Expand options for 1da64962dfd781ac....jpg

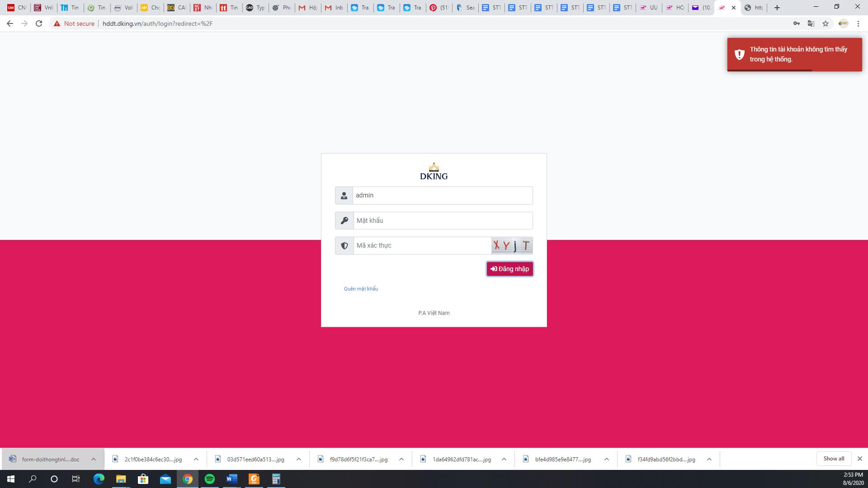pos(504,459)
